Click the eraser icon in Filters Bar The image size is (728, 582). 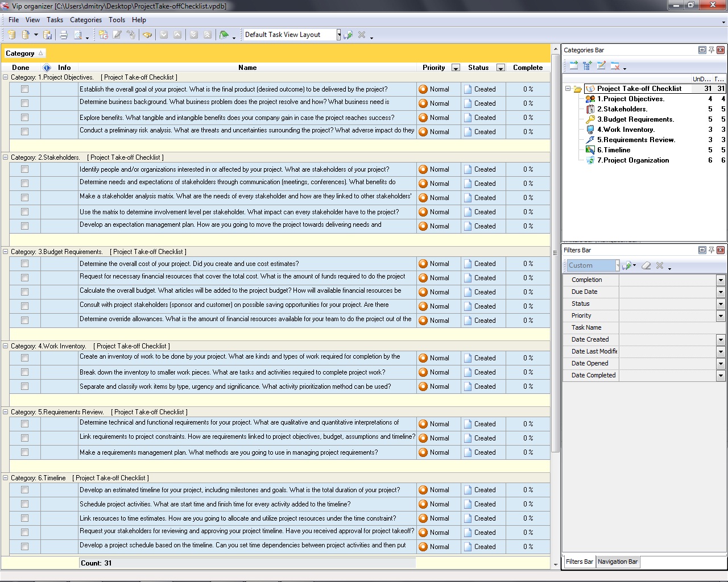click(x=646, y=265)
